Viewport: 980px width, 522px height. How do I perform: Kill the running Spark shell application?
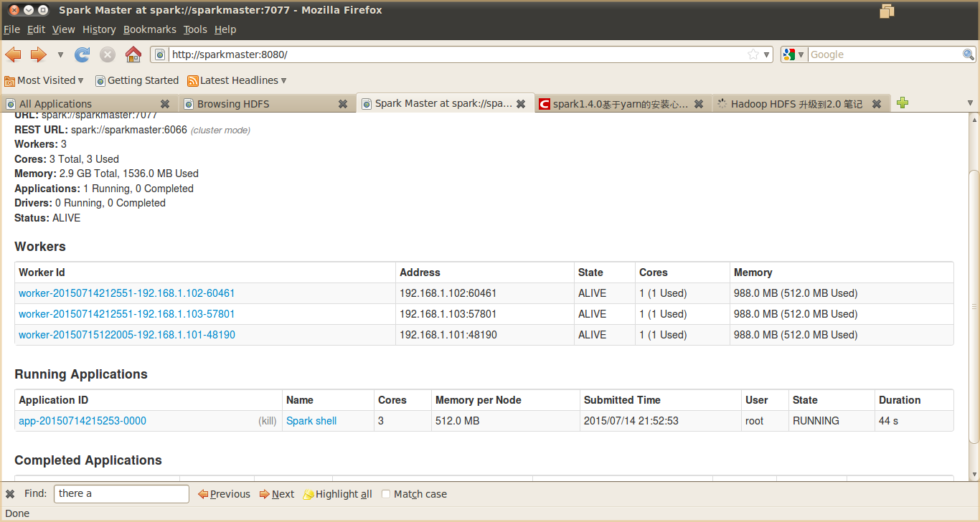click(268, 421)
